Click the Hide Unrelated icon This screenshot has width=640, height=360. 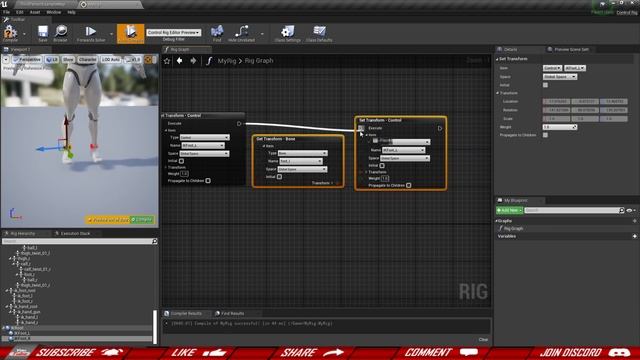tap(241, 31)
